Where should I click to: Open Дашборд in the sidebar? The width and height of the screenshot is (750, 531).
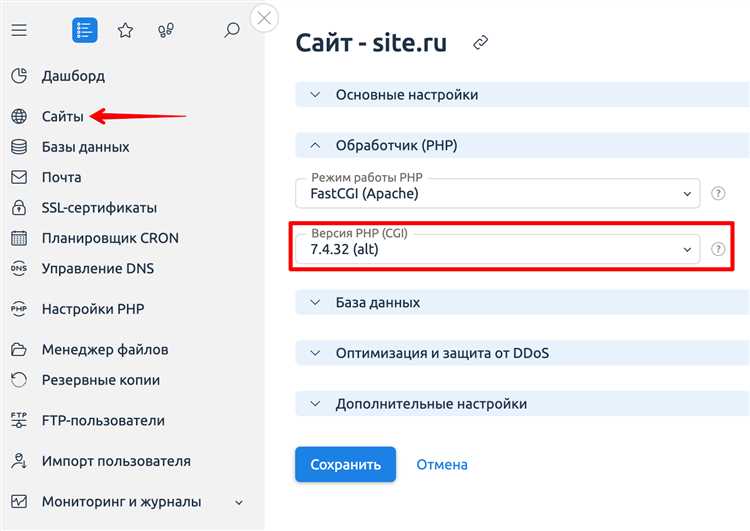coord(73,76)
